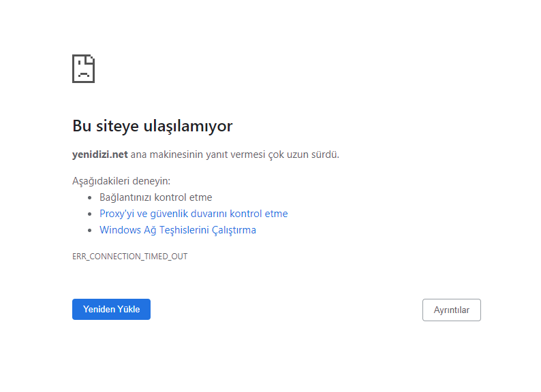Click the ERR_CONNECTION_TIMED_OUT error code
541x392 pixels.
129,257
